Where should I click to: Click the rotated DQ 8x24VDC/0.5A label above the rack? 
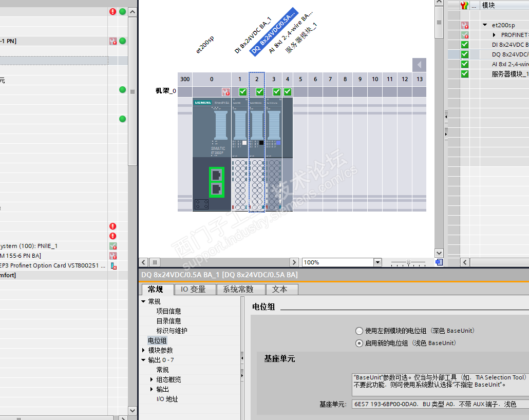click(274, 31)
